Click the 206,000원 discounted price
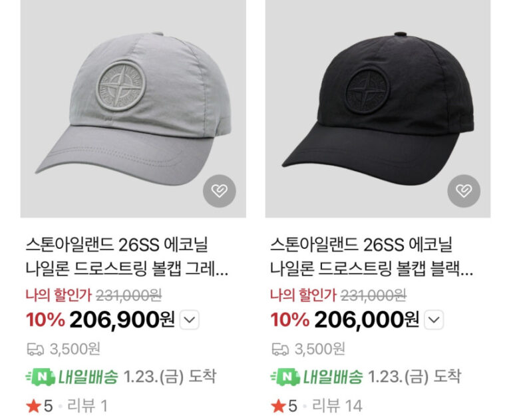Image resolution: width=511 pixels, height=420 pixels. tap(367, 319)
